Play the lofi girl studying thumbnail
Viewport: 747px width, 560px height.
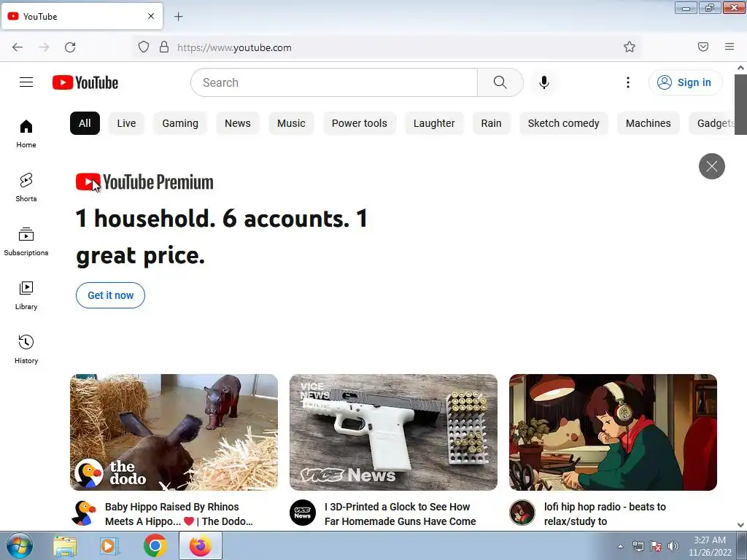[x=613, y=432]
